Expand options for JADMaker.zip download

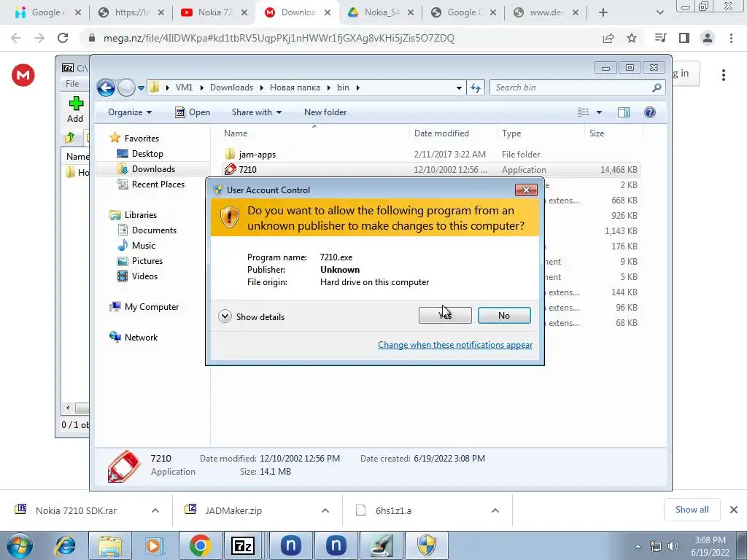click(325, 510)
